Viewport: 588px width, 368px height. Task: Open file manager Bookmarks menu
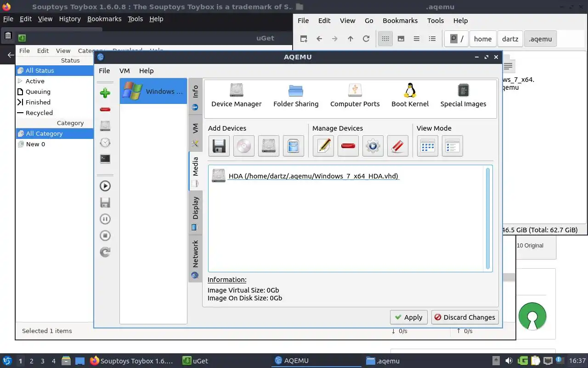point(400,21)
